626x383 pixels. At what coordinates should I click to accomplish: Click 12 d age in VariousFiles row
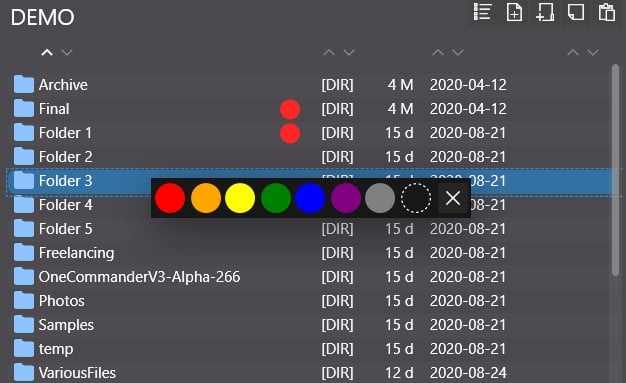[399, 373]
